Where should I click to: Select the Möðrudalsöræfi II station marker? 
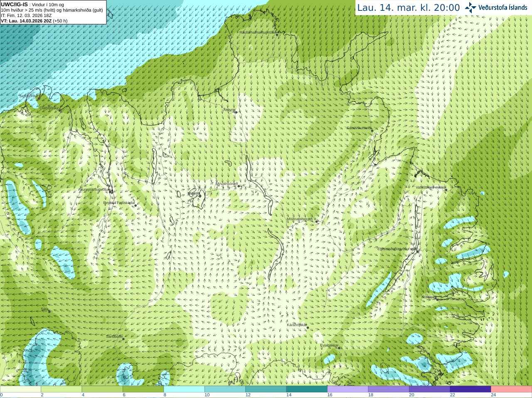(316, 221)
